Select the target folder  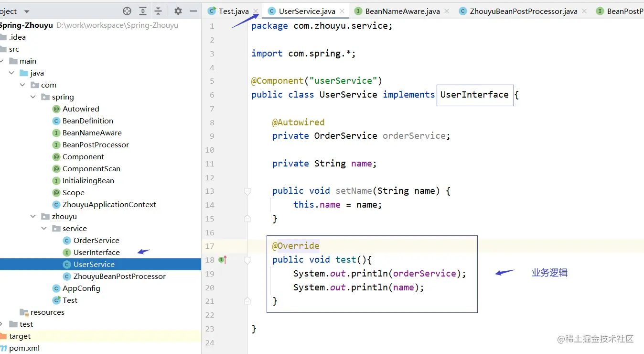[x=20, y=336]
